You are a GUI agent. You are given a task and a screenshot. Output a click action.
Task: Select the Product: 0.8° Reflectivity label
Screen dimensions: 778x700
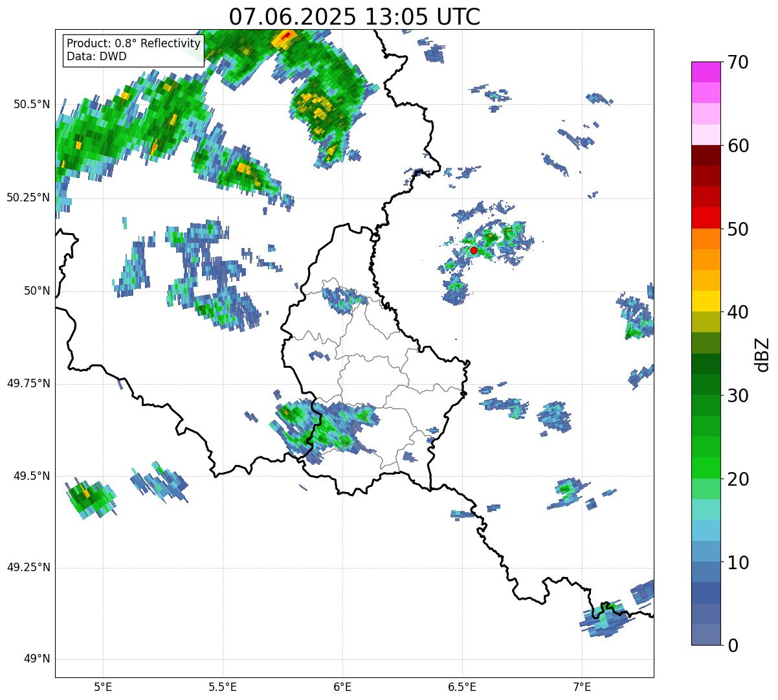click(134, 43)
